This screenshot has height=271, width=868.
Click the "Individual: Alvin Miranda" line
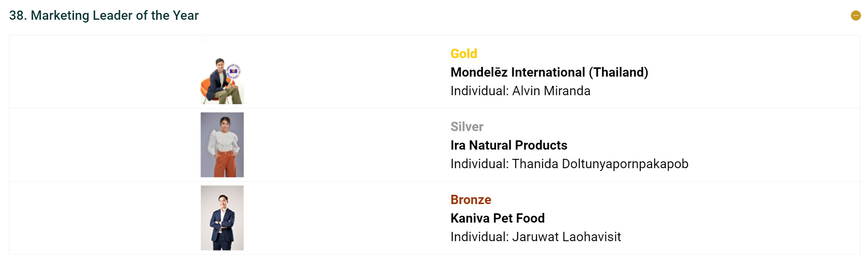(520, 91)
